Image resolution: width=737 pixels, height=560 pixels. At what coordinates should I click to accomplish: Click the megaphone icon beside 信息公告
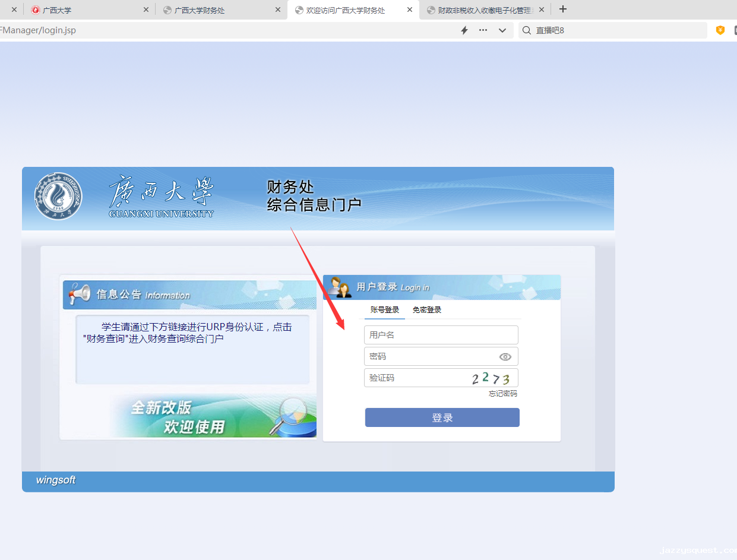79,293
